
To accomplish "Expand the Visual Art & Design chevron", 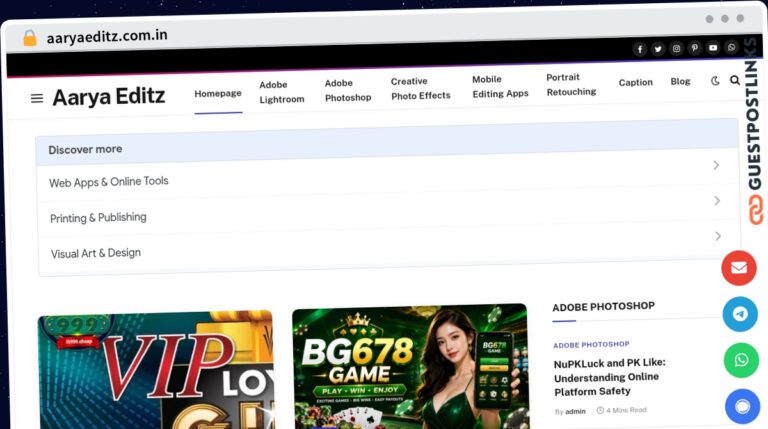I will (x=718, y=236).
